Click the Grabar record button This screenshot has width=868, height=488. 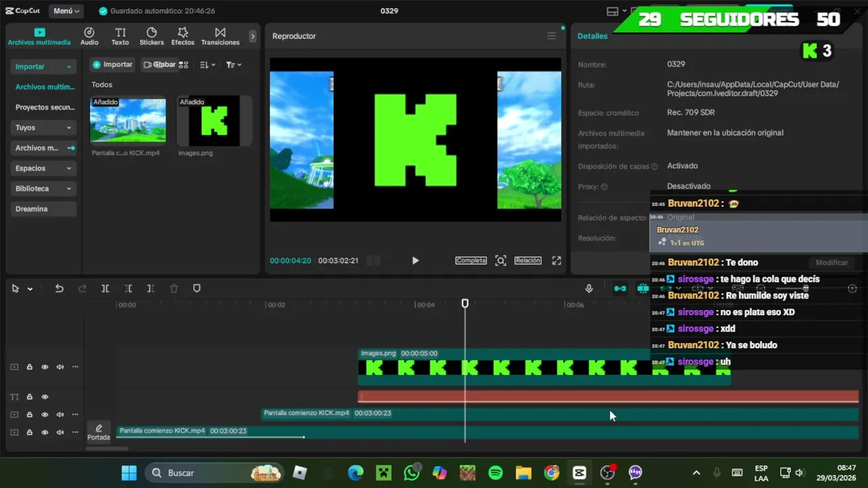click(x=159, y=64)
